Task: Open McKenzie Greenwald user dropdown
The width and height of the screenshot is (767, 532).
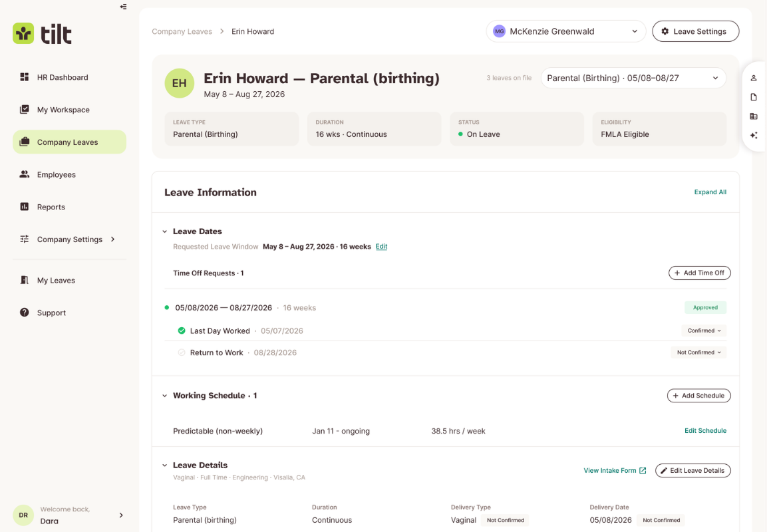Action: coord(566,31)
